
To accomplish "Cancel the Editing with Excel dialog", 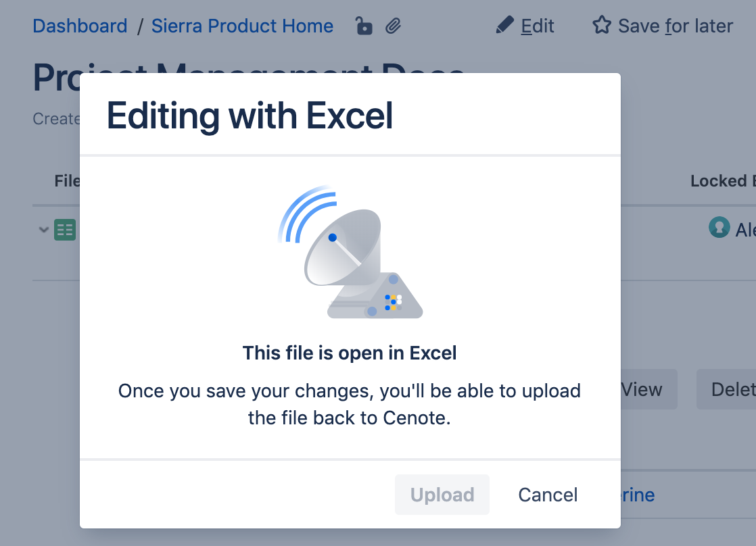I will [548, 495].
